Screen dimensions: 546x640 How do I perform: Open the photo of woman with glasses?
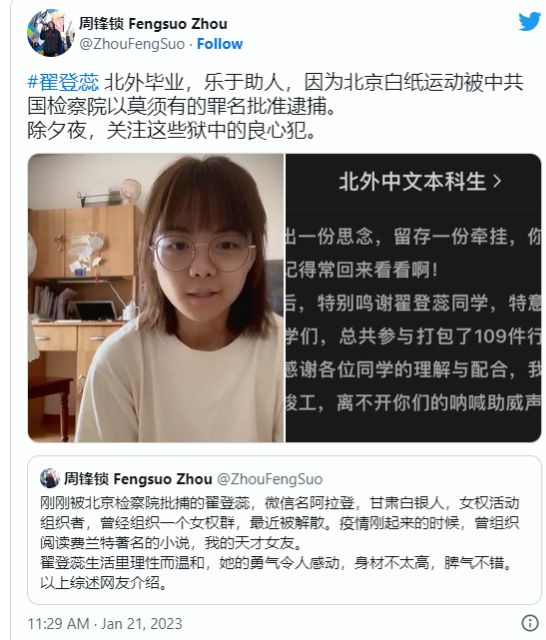[156, 298]
